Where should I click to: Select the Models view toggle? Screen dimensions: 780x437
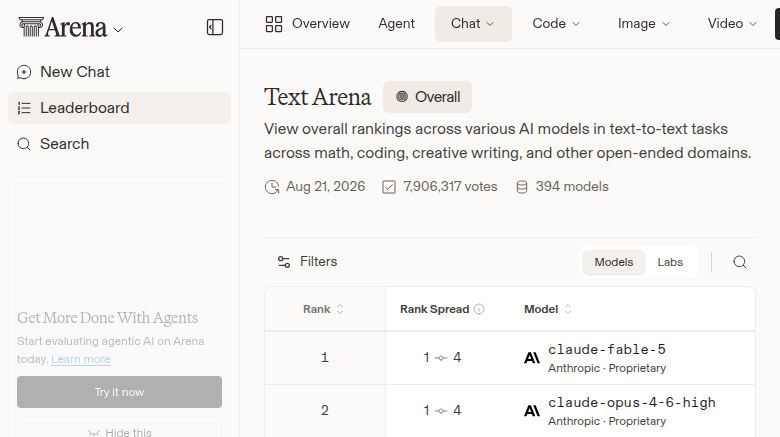(x=613, y=262)
